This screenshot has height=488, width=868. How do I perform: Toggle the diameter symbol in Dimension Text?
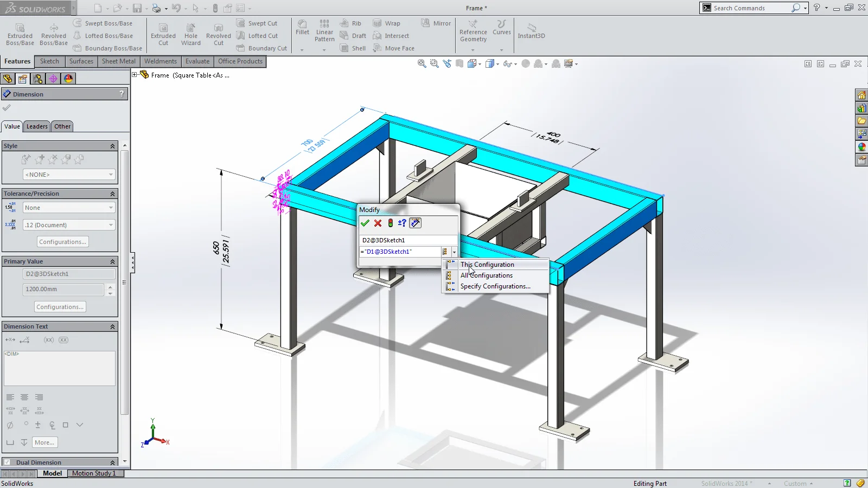pyautogui.click(x=10, y=425)
